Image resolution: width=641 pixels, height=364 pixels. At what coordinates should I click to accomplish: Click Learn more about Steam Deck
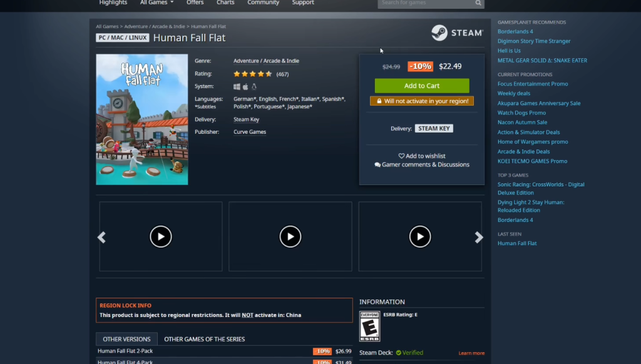(x=471, y=353)
